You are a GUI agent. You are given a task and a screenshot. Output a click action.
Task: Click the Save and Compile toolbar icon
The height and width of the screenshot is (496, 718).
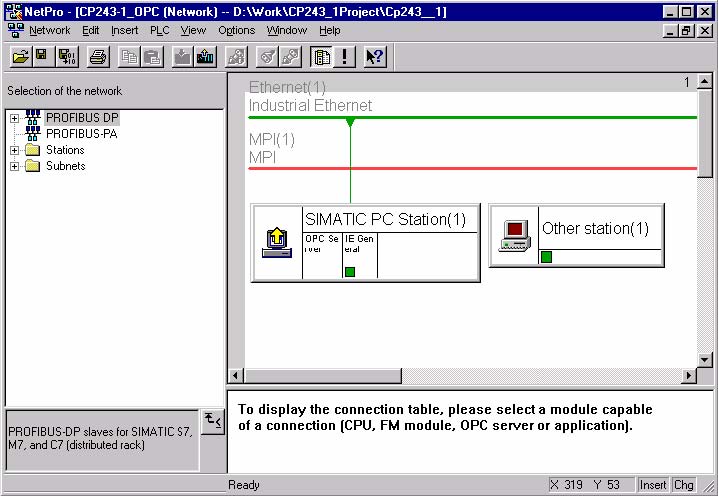coord(67,57)
